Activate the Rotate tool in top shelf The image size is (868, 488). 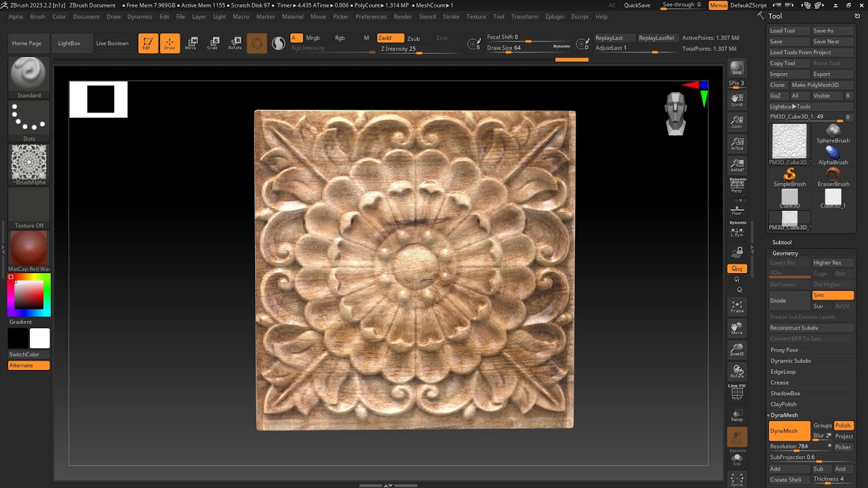235,43
